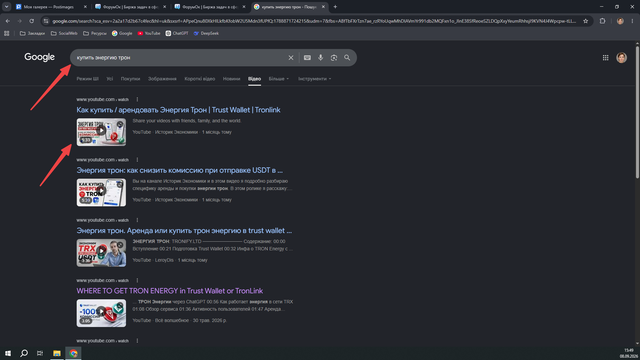Go back to the previous page
Screen dimensions: 640x360
(8, 21)
